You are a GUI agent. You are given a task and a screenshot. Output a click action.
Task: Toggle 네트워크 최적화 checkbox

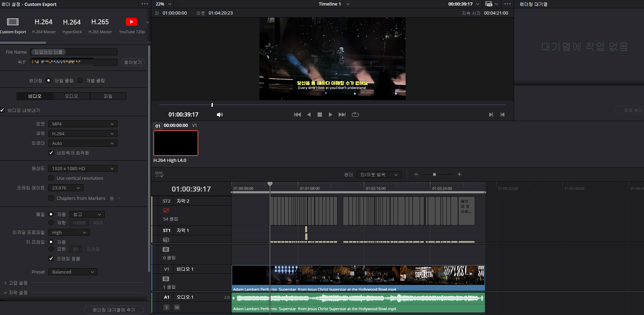51,153
